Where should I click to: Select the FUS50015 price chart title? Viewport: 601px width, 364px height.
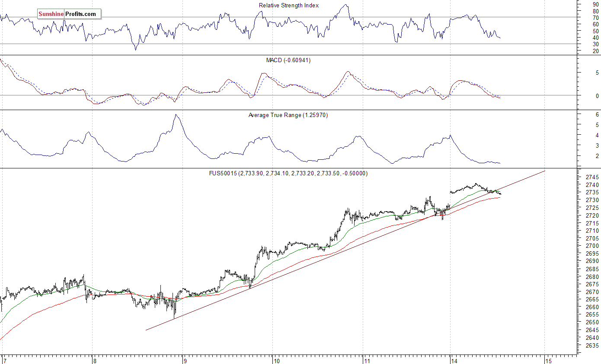coord(288,174)
